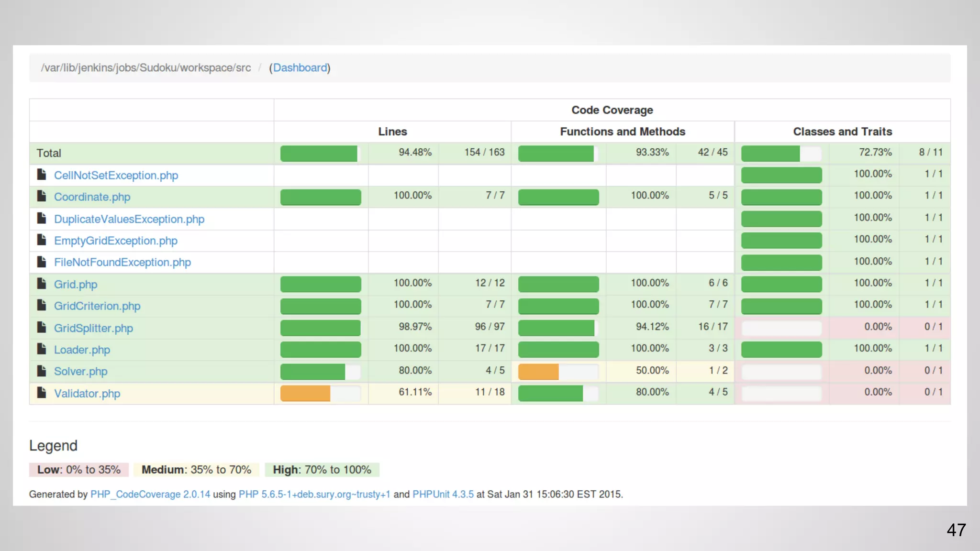Open GridCriterion.php coverage report
This screenshot has width=980, height=551.
coord(97,306)
